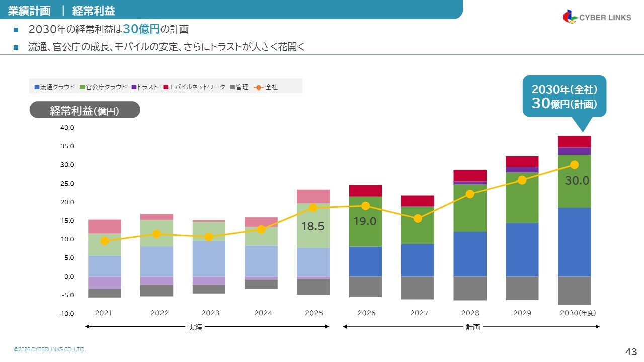The image size is (644, 362).
Task: Click the Cyber Links logo icon
Action: tap(570, 17)
